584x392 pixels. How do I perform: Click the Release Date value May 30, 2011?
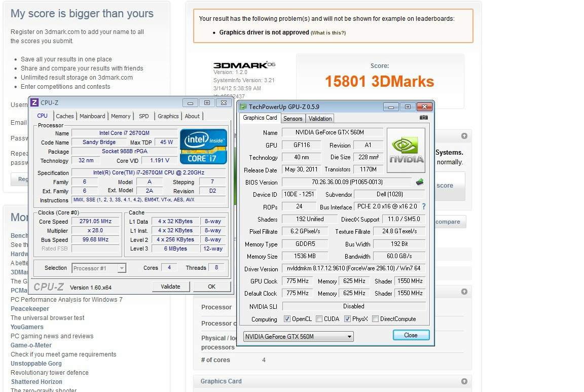(x=301, y=169)
